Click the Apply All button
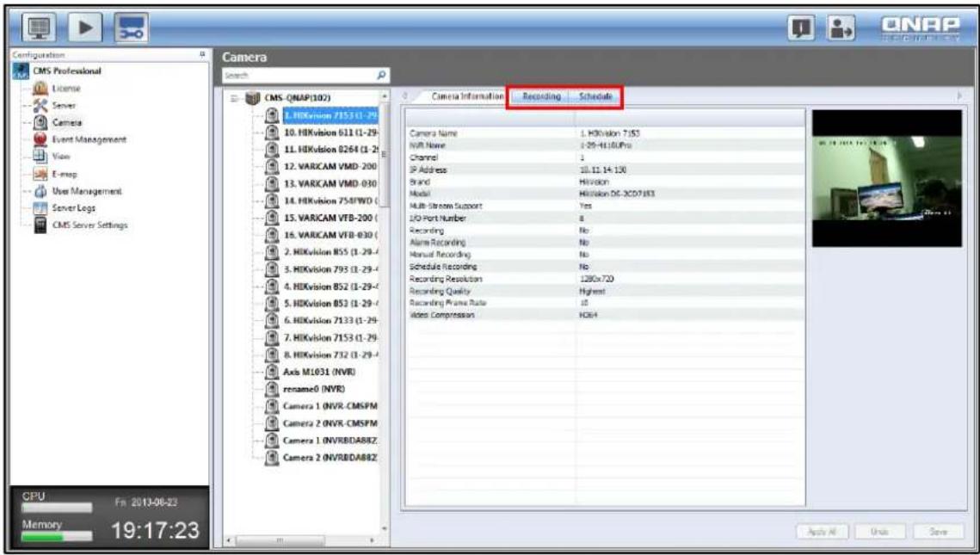980x555 pixels. click(x=822, y=531)
